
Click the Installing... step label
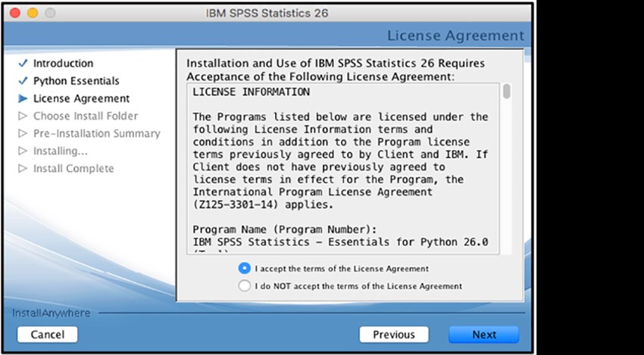[x=61, y=151]
